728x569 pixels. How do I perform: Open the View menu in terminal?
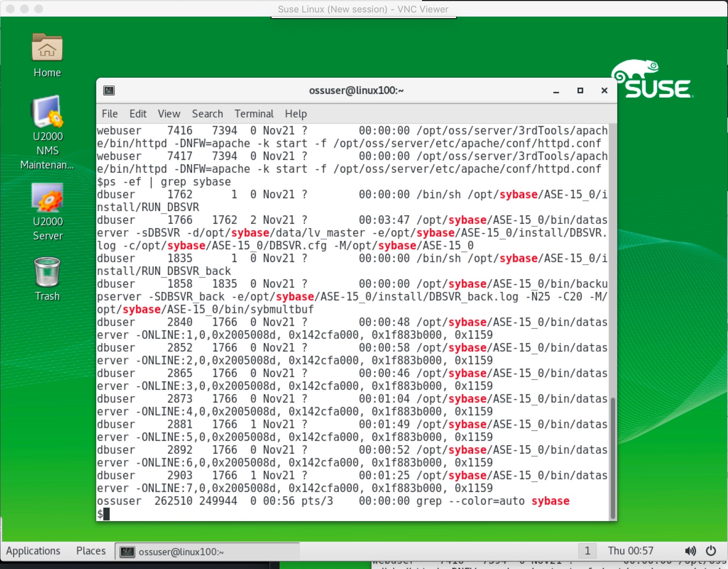[169, 114]
